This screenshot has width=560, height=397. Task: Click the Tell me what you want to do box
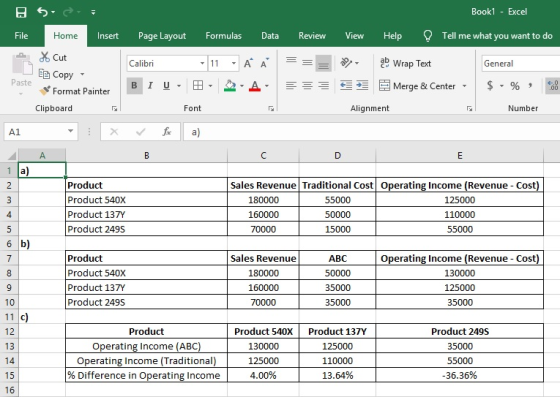[x=497, y=36]
